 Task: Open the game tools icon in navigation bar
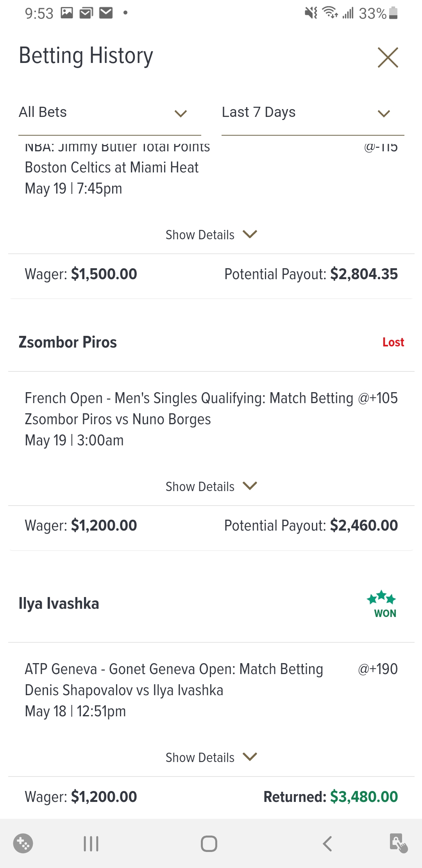point(23,843)
